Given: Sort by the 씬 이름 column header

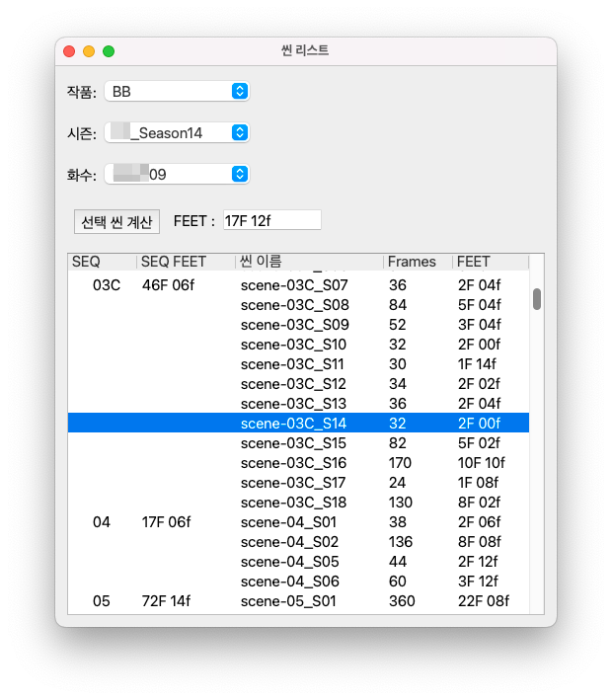Looking at the screenshot, I should (309, 262).
